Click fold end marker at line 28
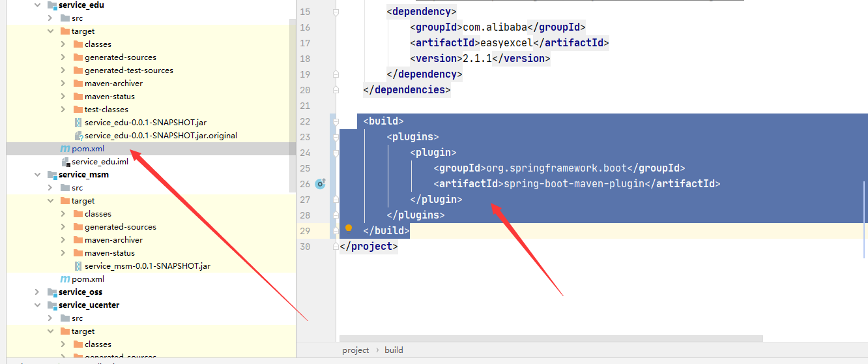Screen dimensions: 868x364 point(335,215)
